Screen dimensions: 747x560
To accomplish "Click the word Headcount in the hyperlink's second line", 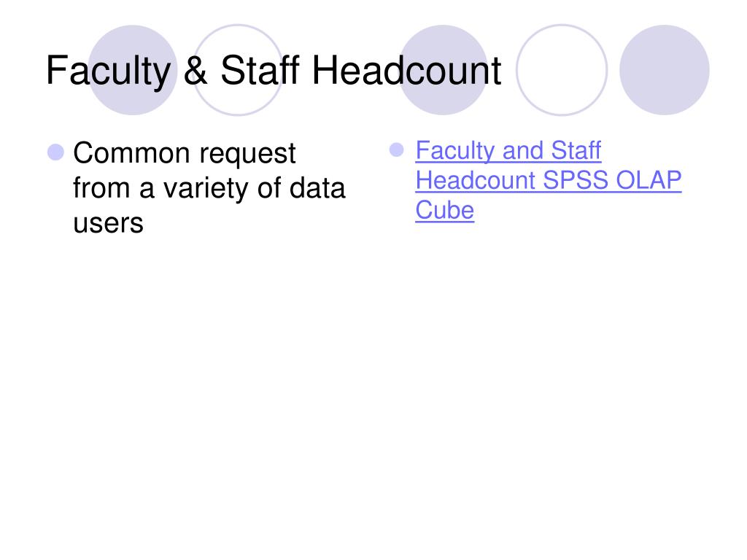I will coord(476,181).
